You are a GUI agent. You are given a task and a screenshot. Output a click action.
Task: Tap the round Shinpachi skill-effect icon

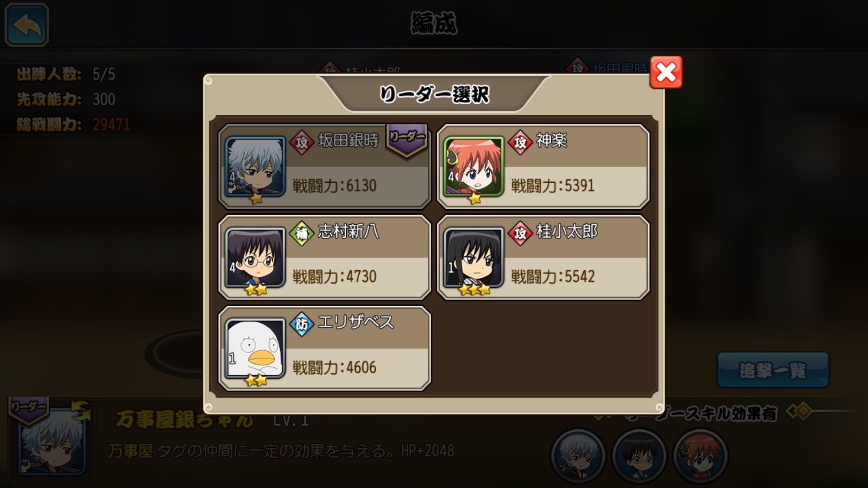[x=639, y=456]
